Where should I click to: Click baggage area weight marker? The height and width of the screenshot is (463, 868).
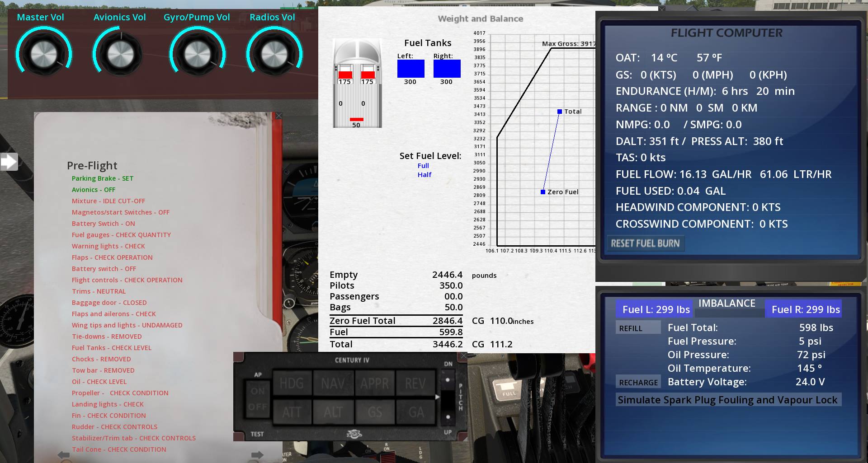pos(357,120)
